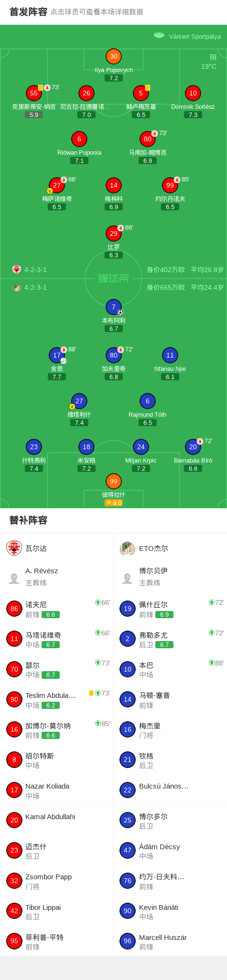
Task: Tap Nfansu Njie's blue number 11 icon
Action: click(x=170, y=355)
